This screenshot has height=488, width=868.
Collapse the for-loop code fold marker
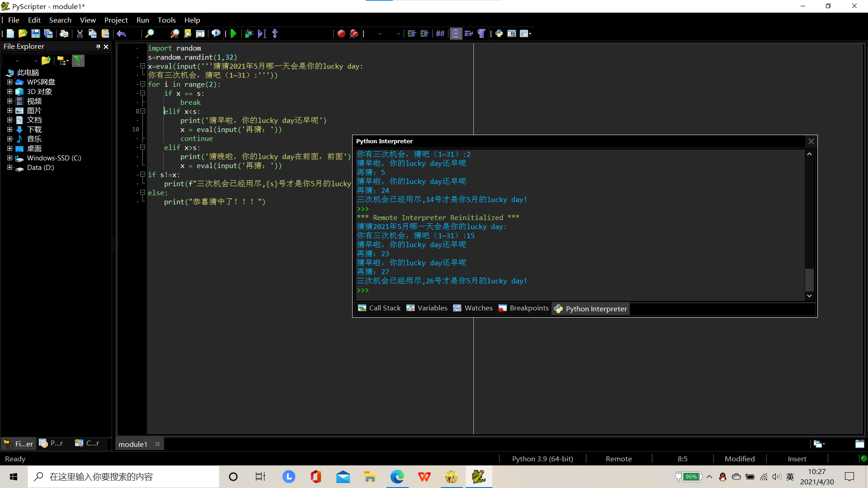click(142, 84)
